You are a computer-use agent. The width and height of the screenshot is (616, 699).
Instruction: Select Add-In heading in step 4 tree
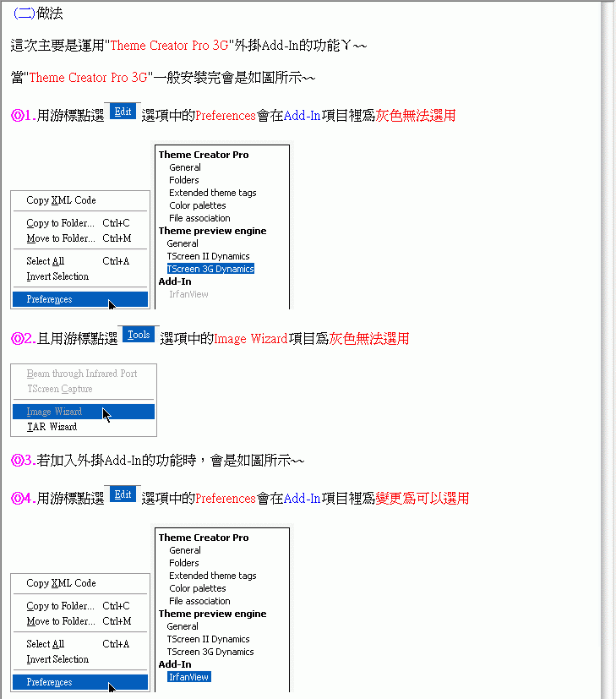tap(175, 664)
